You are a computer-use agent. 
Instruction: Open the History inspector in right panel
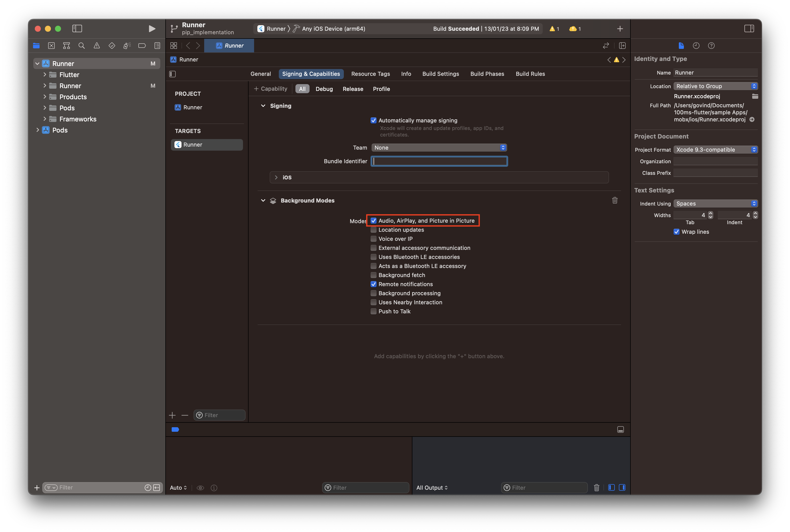tap(696, 45)
